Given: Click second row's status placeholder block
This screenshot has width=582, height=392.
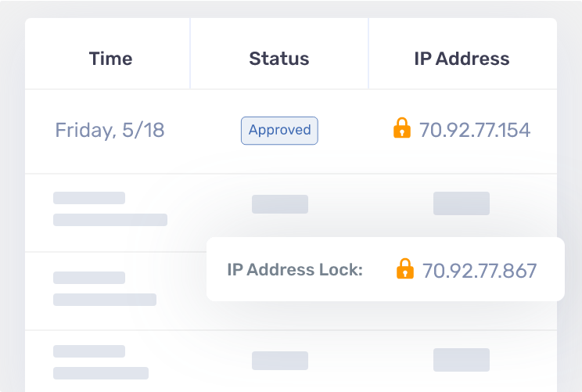Looking at the screenshot, I should [x=280, y=204].
